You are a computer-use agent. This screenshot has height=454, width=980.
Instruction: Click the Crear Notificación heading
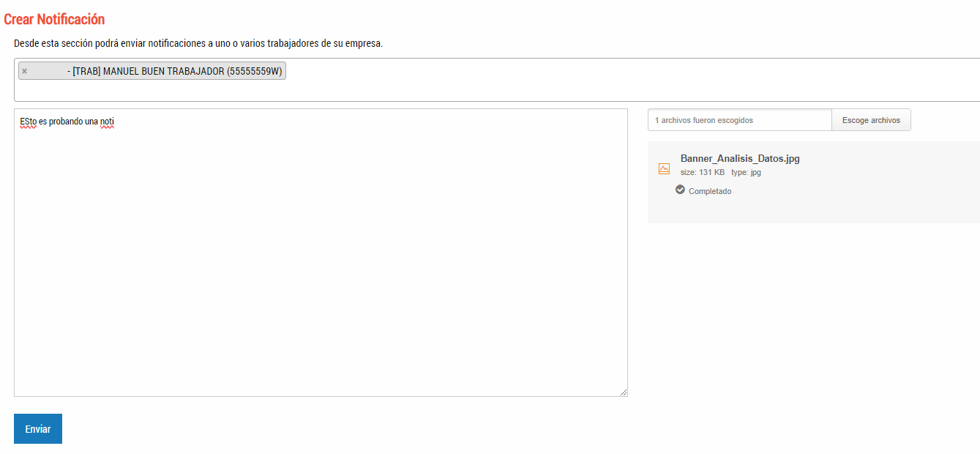tap(54, 20)
